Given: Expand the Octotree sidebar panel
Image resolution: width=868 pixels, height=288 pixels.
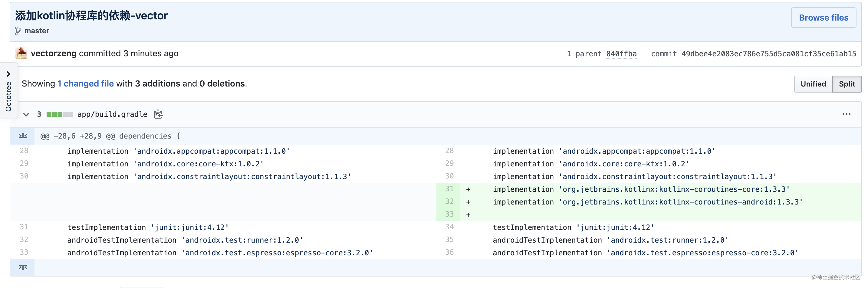Looking at the screenshot, I should (x=8, y=74).
